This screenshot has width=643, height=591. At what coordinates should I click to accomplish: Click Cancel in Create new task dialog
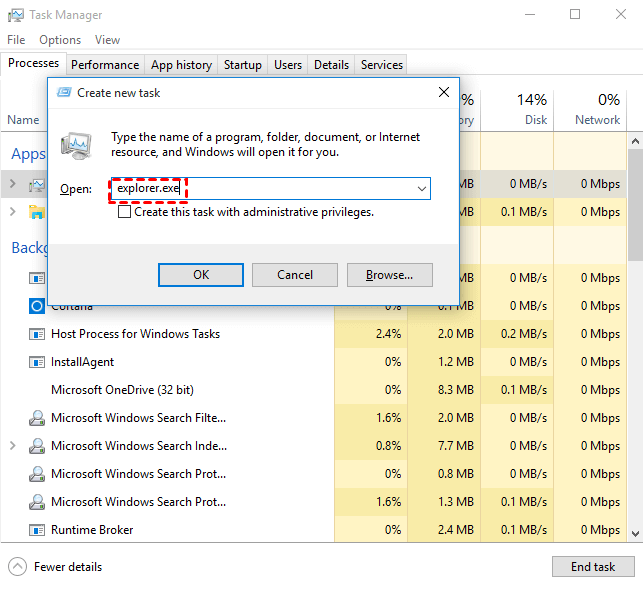[295, 275]
